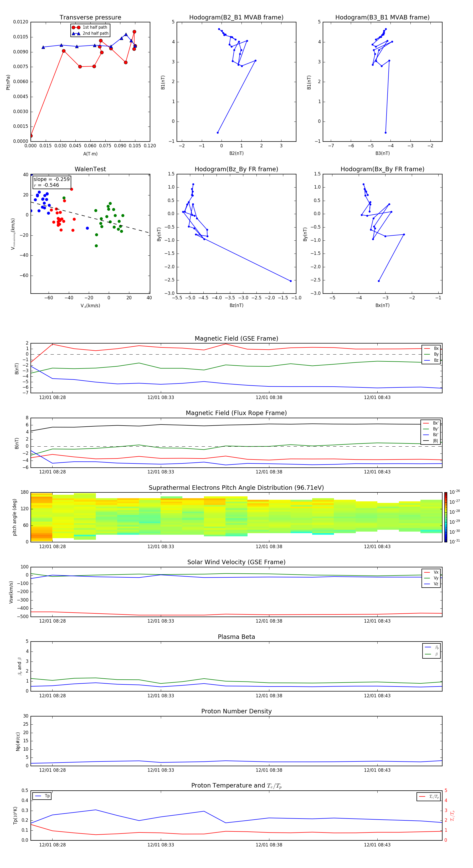The height and width of the screenshot is (868, 473).
Task: Click the 'Tp(10^6K)' axis label
Action: (15, 816)
